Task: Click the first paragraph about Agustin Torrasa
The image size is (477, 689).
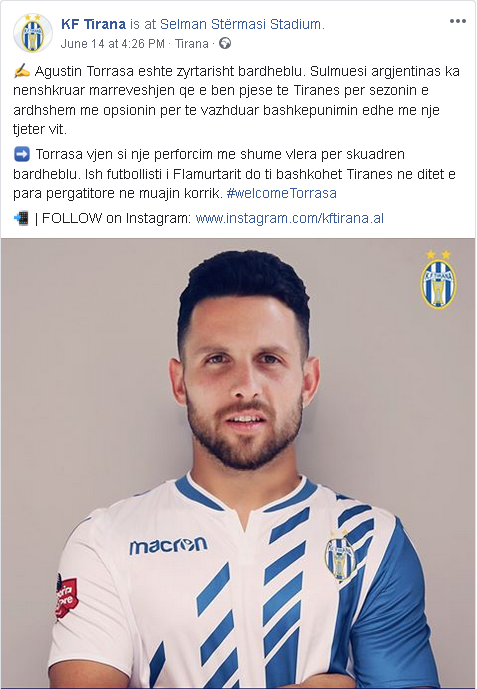Action: click(x=236, y=100)
